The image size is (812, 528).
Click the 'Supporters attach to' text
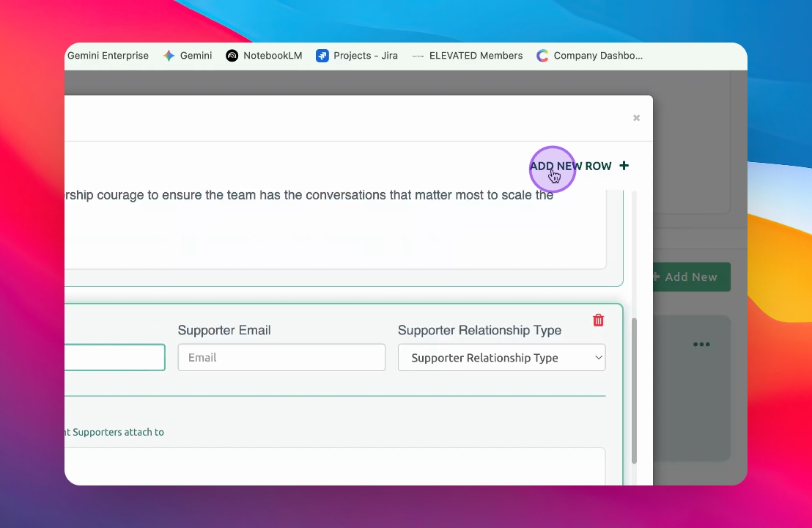(118, 432)
